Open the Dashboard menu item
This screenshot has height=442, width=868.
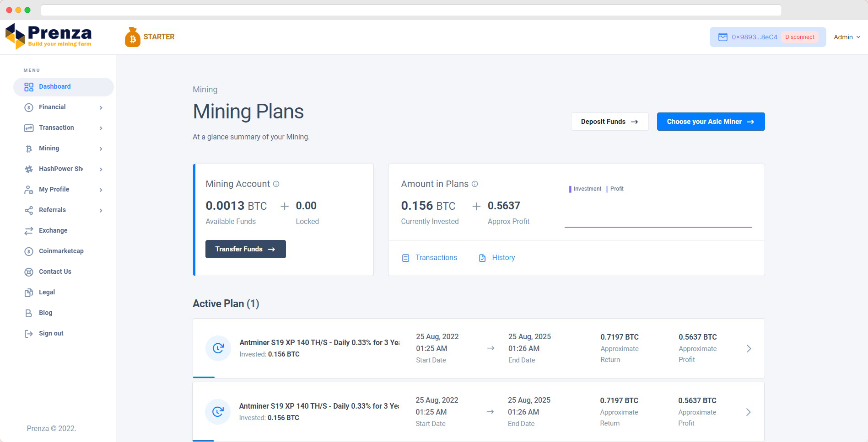(x=55, y=86)
